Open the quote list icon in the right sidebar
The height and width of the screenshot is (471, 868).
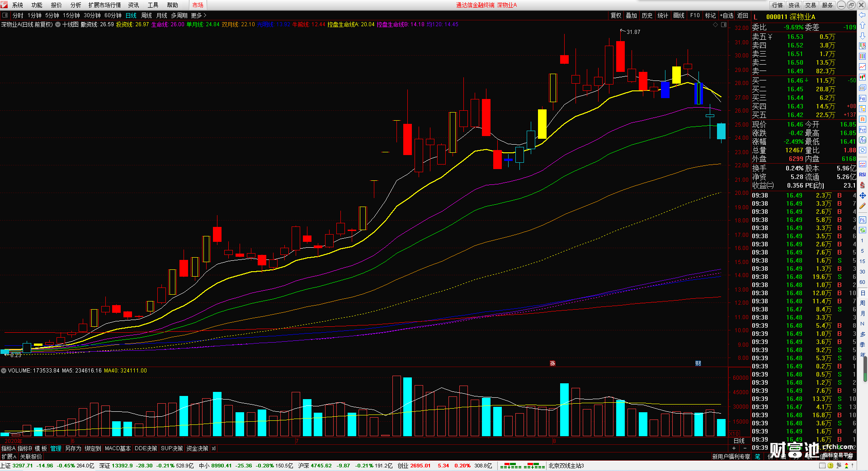[862, 46]
